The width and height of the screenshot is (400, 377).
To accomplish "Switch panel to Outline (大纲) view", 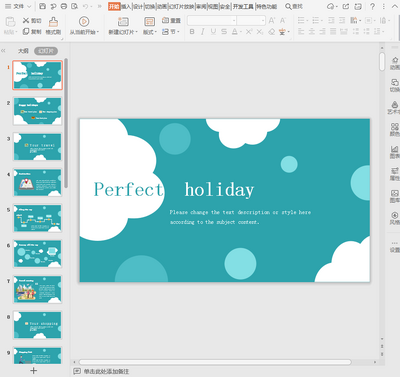I will (23, 51).
